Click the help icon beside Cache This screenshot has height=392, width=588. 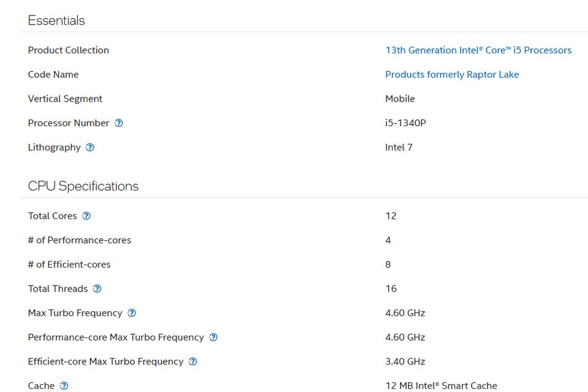pos(64,386)
